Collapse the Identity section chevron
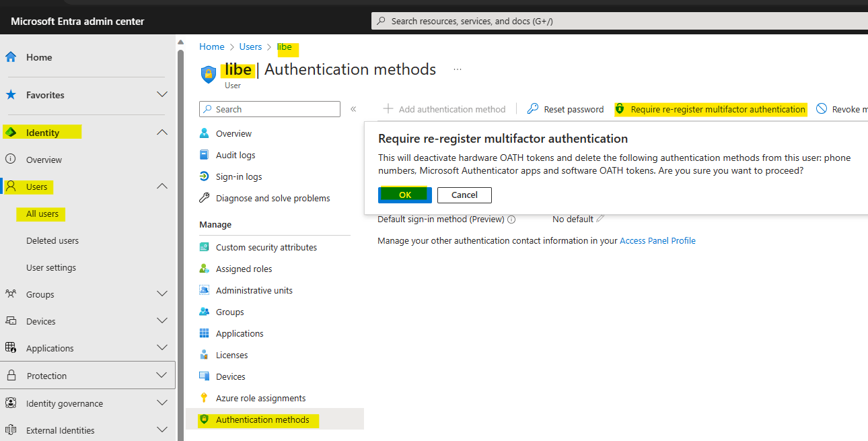This screenshot has width=868, height=441. pyautogui.click(x=162, y=133)
